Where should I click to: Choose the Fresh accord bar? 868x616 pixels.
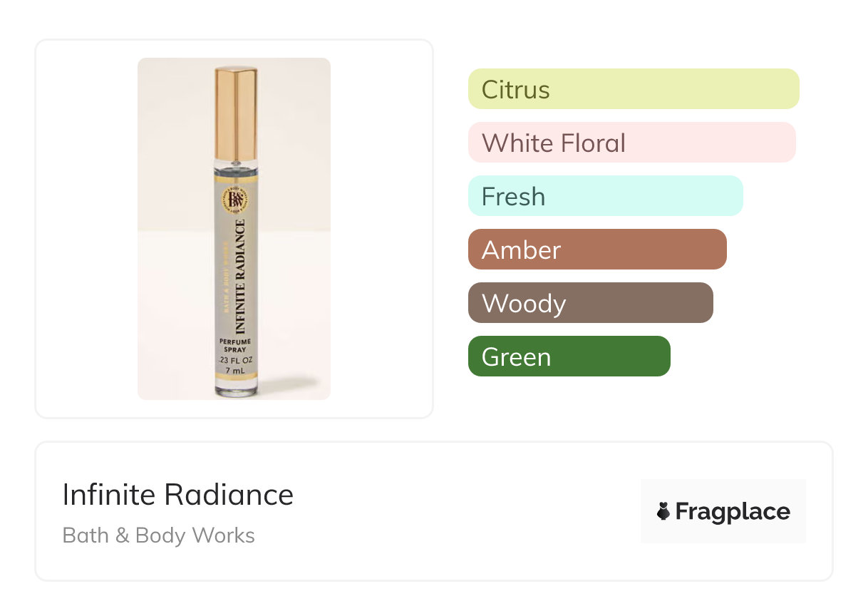click(x=605, y=196)
